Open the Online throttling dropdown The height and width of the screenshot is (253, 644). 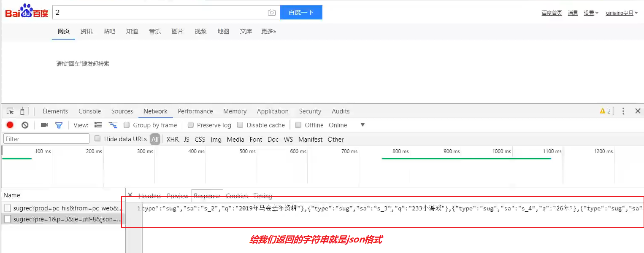(x=347, y=125)
